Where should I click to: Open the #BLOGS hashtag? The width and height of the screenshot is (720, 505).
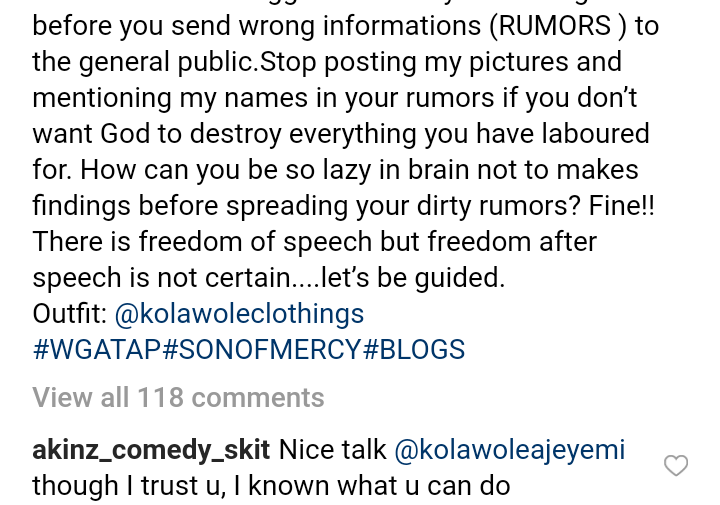click(413, 349)
